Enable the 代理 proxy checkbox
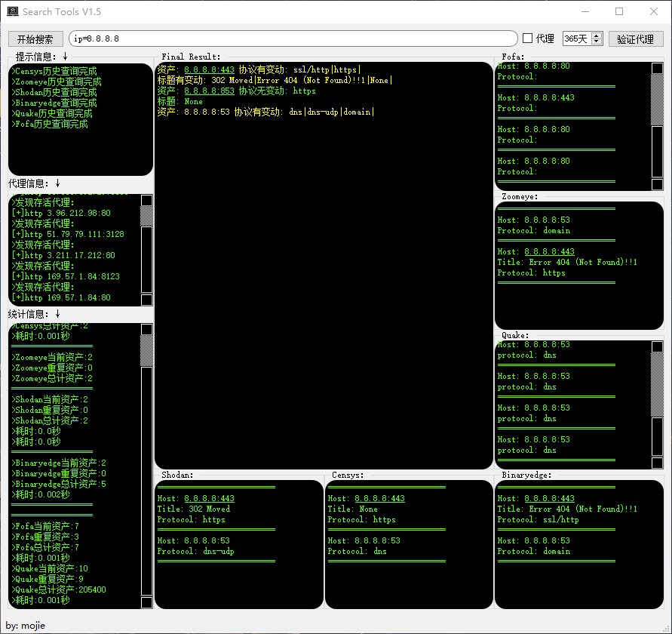Image resolution: width=672 pixels, height=634 pixels. click(528, 38)
